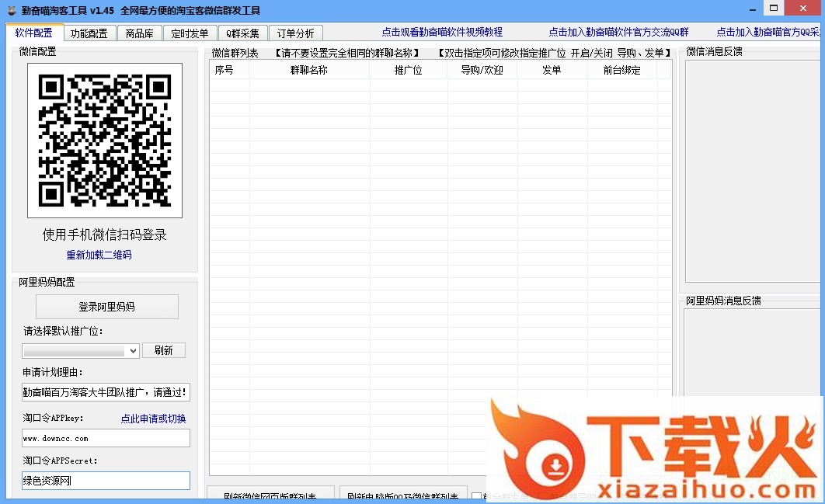825x504 pixels.
Task: Click the 登录阿里妈妈 button
Action: 106,307
